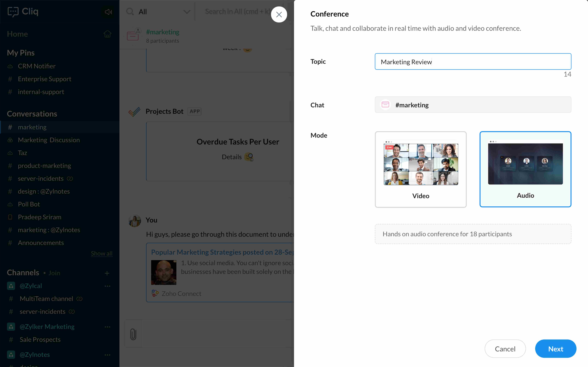Click the paperclip attachment icon
588x367 pixels.
pos(133,334)
